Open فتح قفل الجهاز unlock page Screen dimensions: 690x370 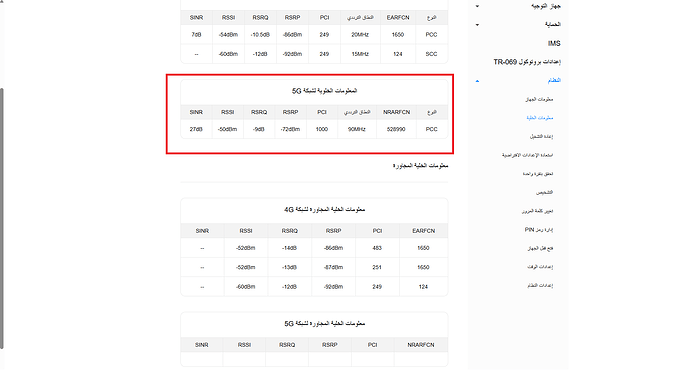[x=540, y=248]
